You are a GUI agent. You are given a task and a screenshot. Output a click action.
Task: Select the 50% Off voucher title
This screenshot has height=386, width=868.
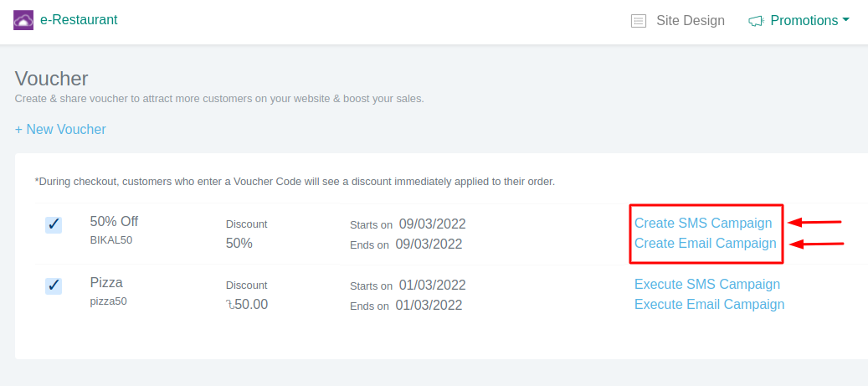(x=114, y=222)
